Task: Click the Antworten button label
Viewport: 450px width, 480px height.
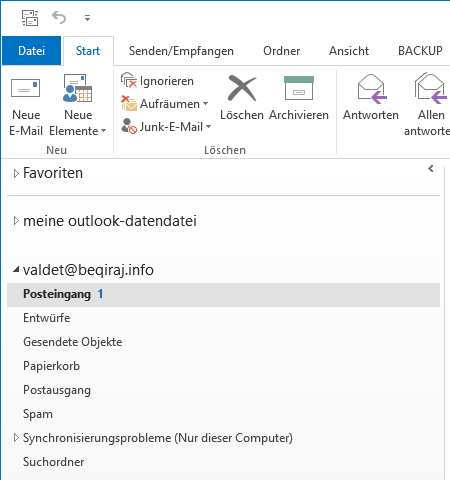Action: 371,115
